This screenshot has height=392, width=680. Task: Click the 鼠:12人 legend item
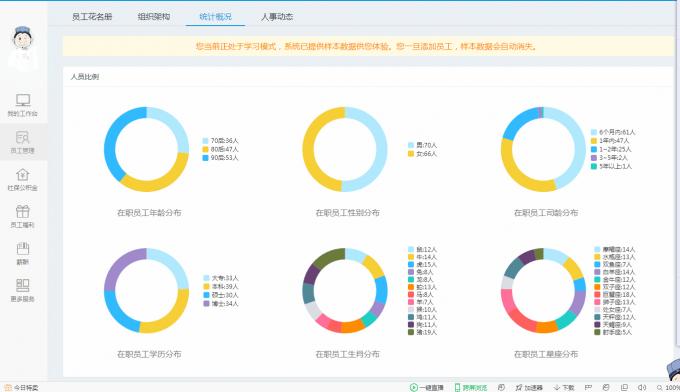coord(423,249)
